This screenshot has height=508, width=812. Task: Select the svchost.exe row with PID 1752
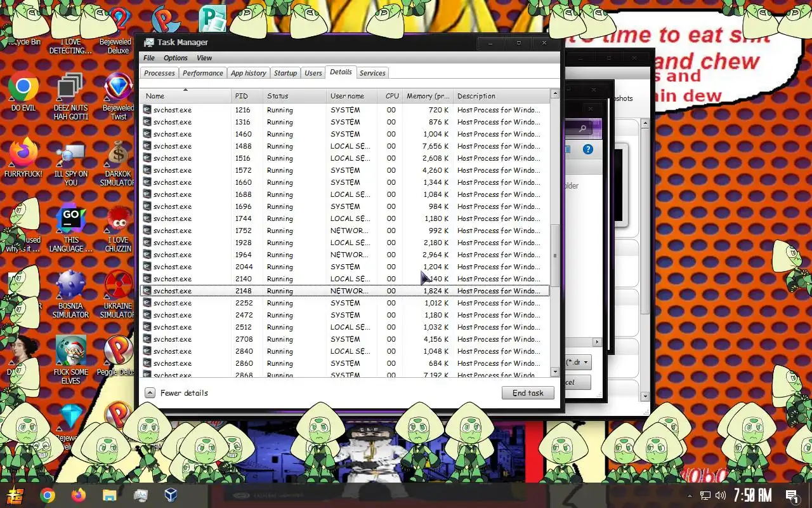click(x=344, y=231)
